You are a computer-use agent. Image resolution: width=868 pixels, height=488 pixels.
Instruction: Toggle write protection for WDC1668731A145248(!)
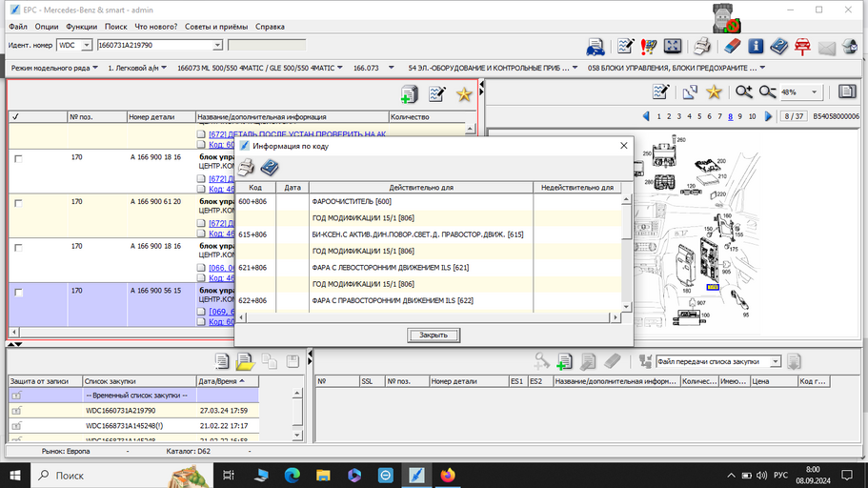tap(16, 426)
